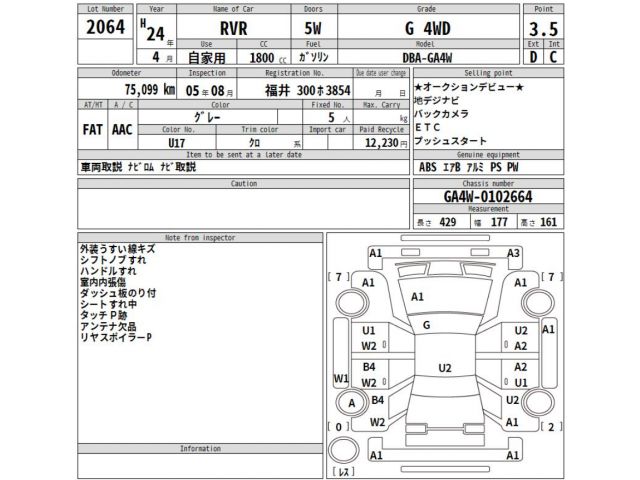Click the [レス] spare tire label
Screen dimensions: 640x480
tap(343, 472)
